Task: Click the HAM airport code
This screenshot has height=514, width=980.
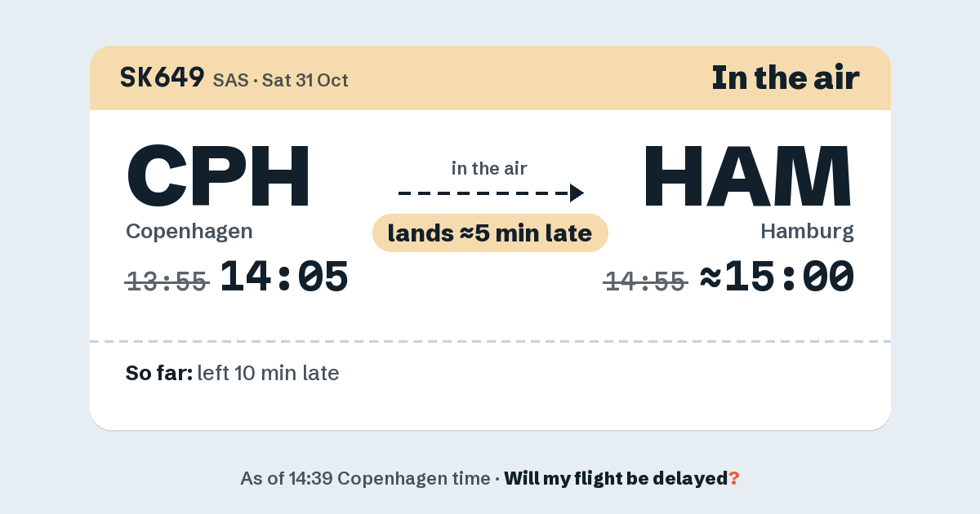Action: pos(748,175)
